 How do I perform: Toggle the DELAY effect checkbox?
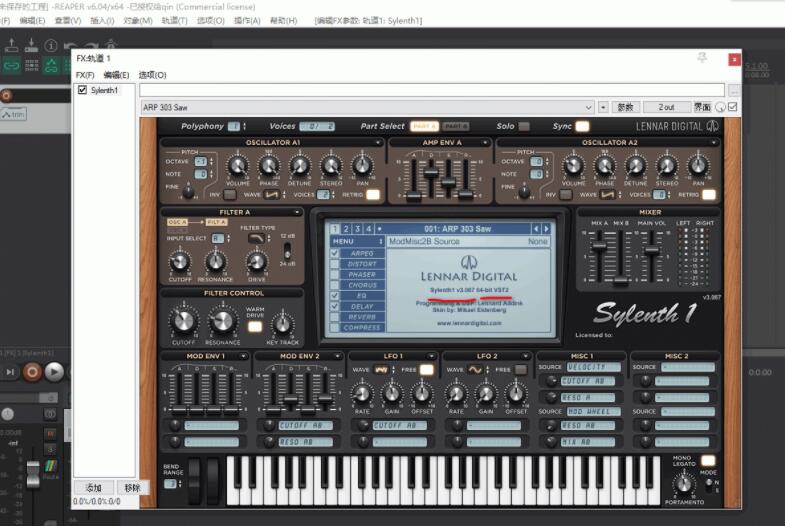334,306
